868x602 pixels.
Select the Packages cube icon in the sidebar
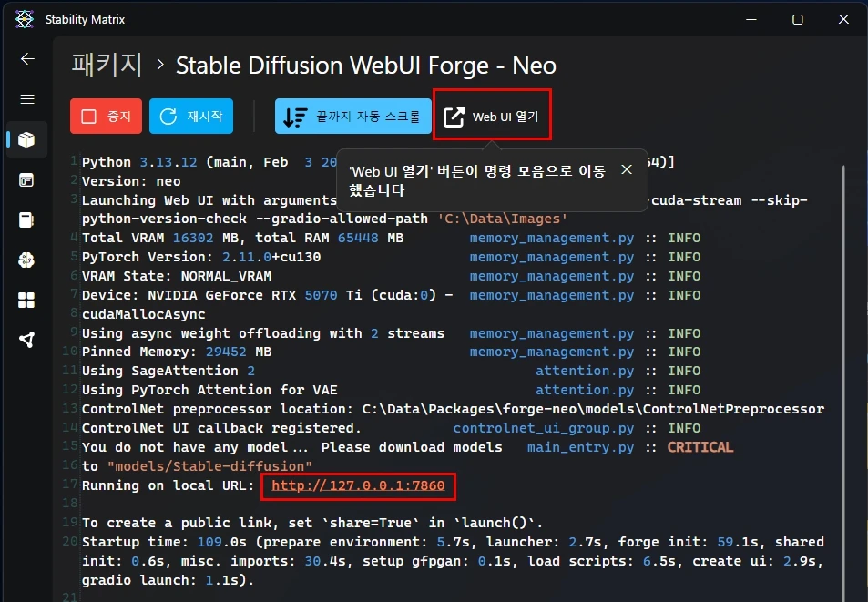click(26, 139)
